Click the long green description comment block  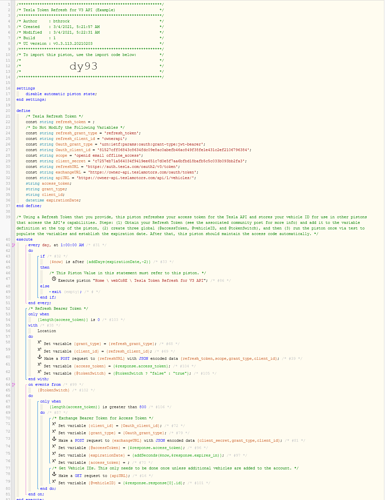tap(191, 225)
